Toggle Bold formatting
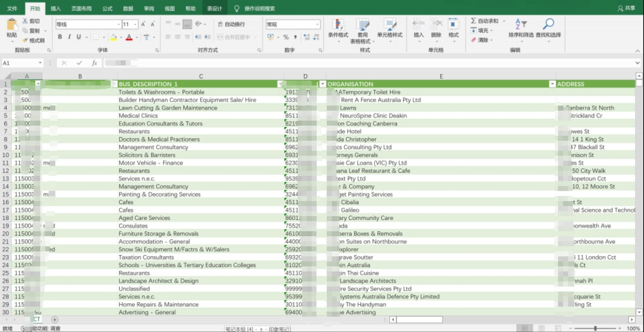The width and height of the screenshot is (644, 332). [60, 37]
